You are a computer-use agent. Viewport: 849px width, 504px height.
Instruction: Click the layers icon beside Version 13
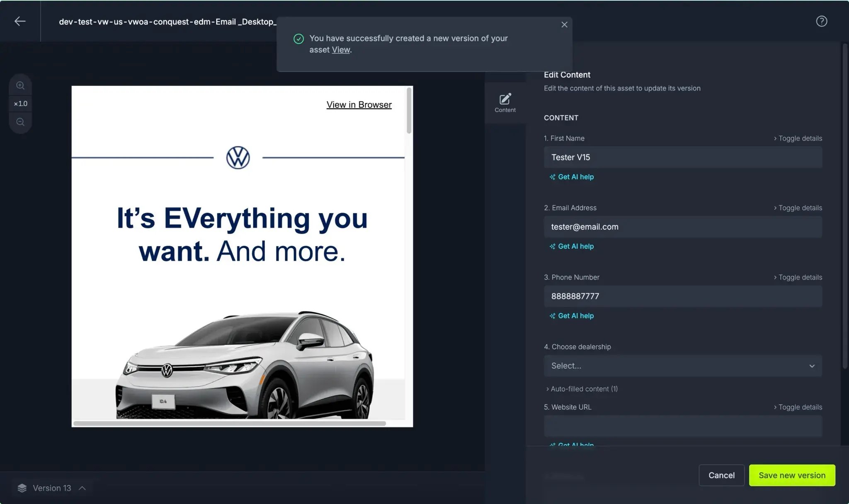22,488
